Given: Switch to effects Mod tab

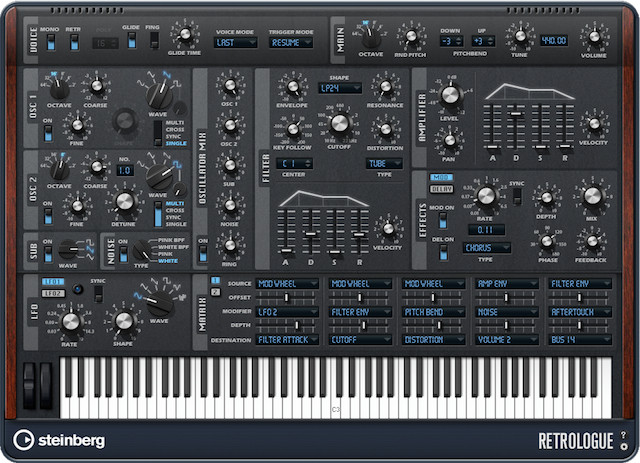Looking at the screenshot, I should (x=441, y=177).
